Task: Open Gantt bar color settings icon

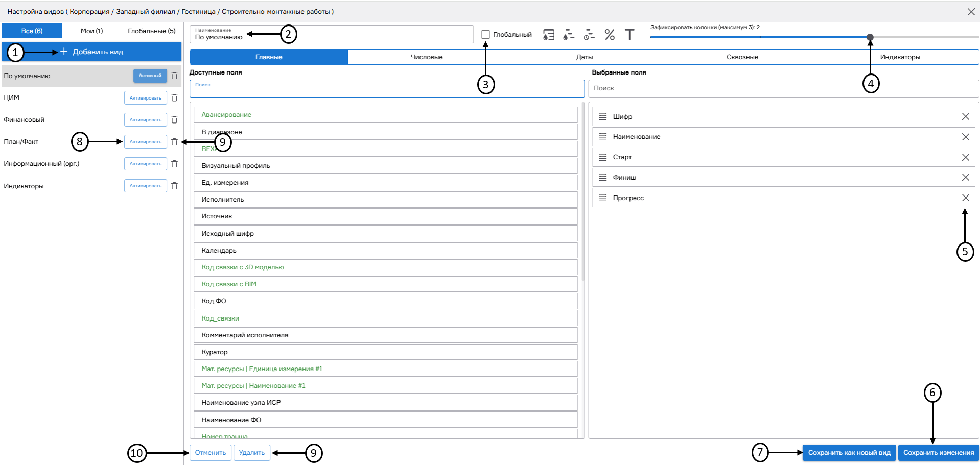Action: pyautogui.click(x=568, y=35)
